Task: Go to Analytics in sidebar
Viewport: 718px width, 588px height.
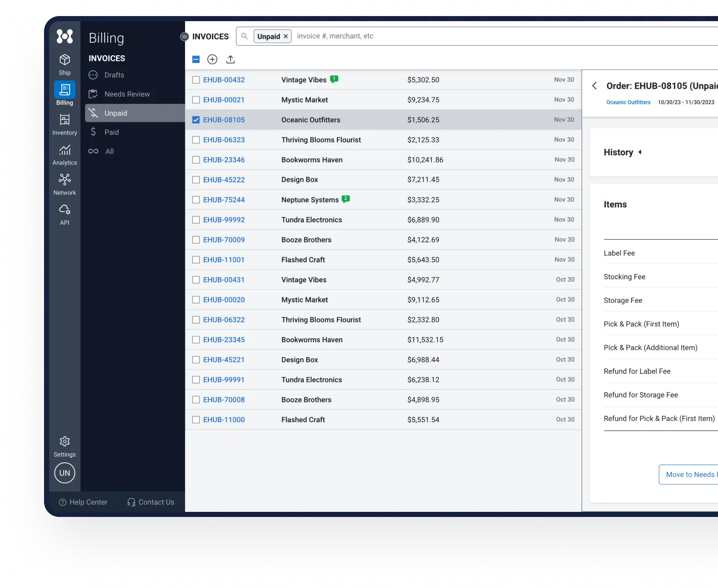Action: point(64,154)
